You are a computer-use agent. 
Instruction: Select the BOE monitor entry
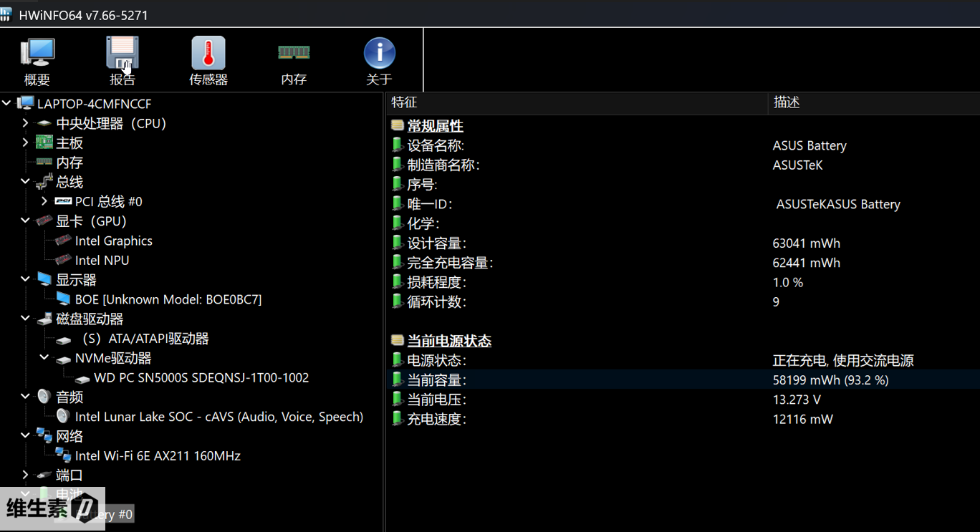(168, 300)
